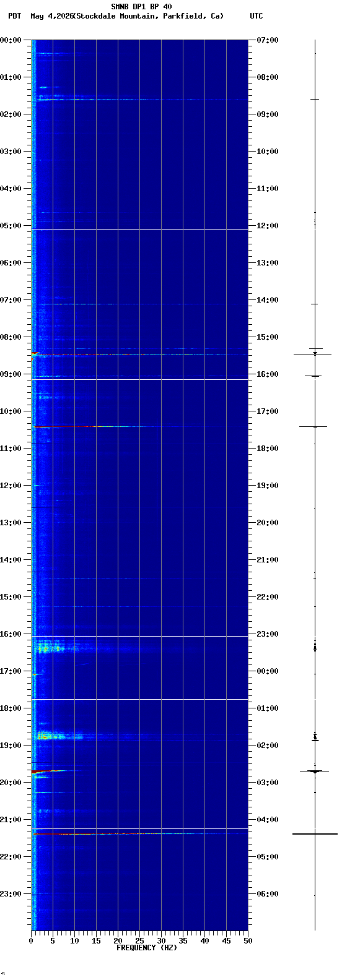The image size is (342, 980).
Task: Click the '11:00' UTC axis label
Action: pyautogui.click(x=268, y=189)
